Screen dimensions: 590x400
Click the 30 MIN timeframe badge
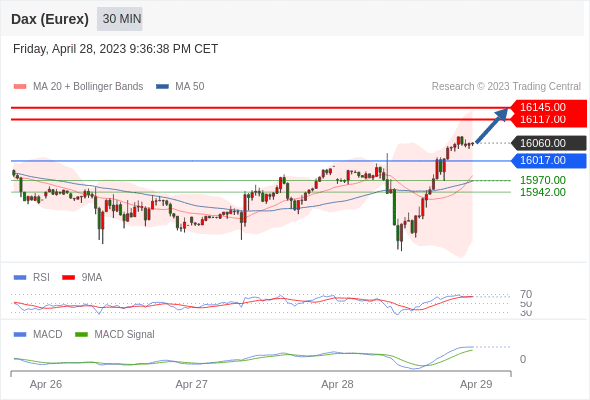coord(120,19)
